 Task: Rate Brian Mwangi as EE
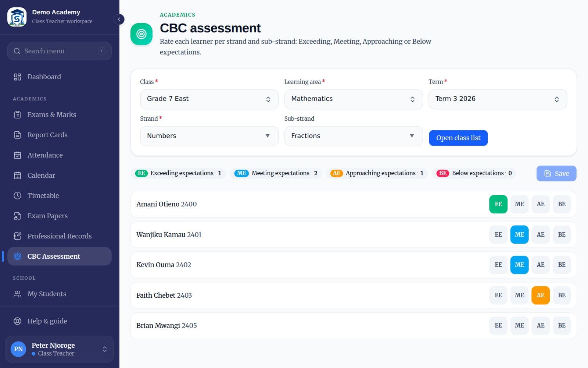point(498,326)
